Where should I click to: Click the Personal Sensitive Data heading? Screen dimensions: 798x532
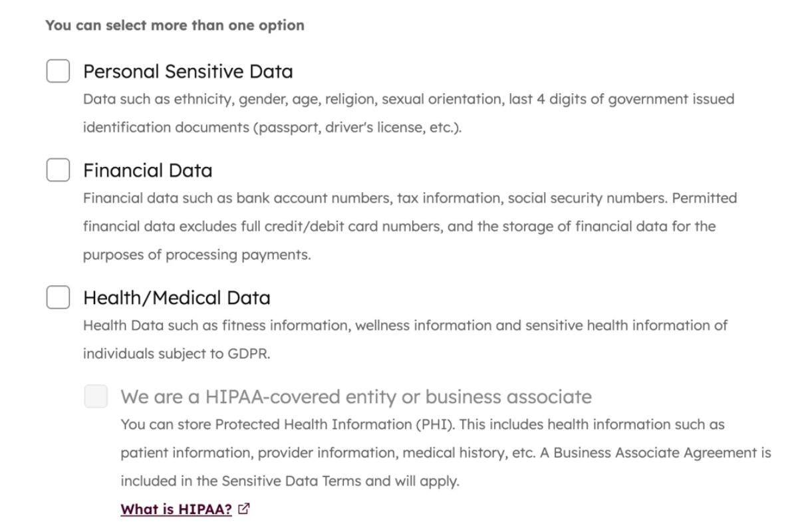click(188, 71)
